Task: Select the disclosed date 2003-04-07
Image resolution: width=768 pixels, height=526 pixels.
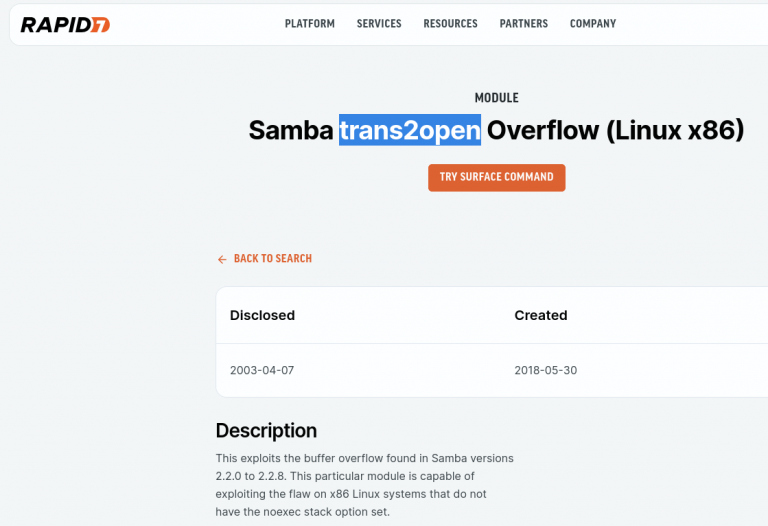Action: 262,370
